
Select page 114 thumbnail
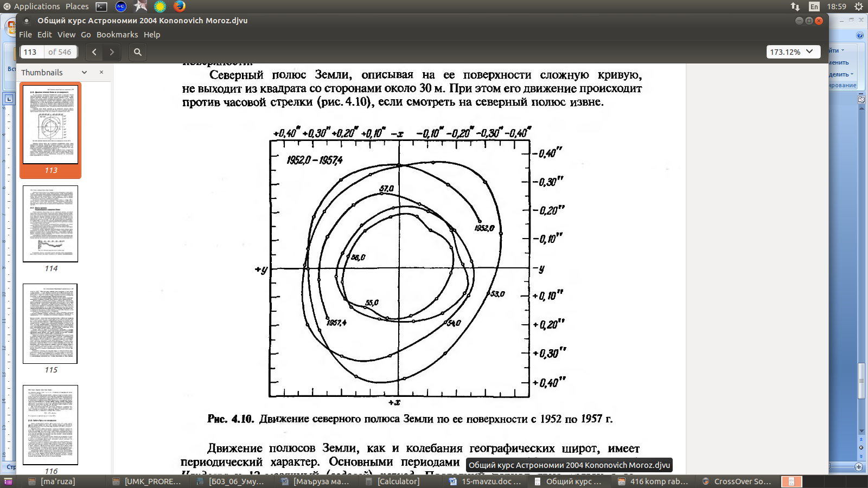point(50,224)
